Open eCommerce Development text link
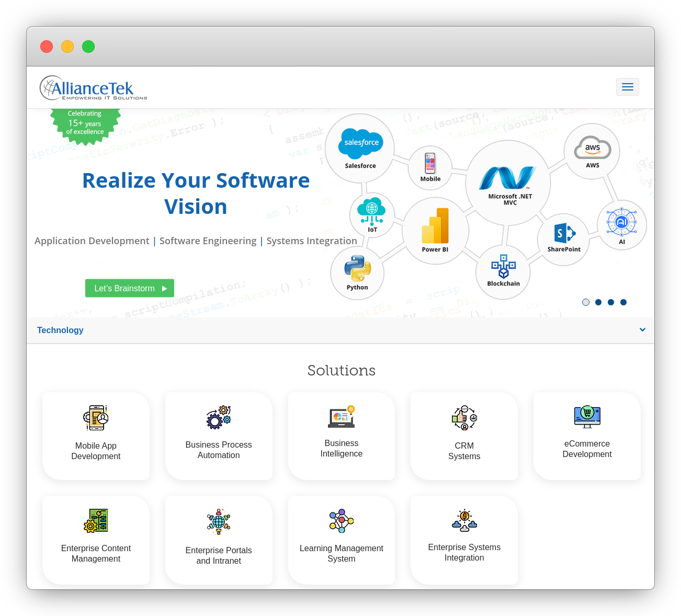The width and height of the screenshot is (681, 616). pos(587,449)
